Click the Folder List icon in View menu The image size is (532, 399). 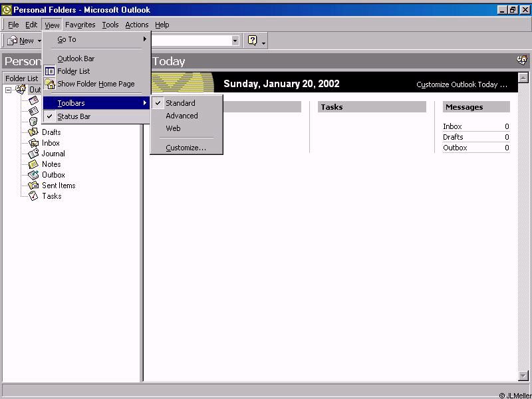[49, 71]
